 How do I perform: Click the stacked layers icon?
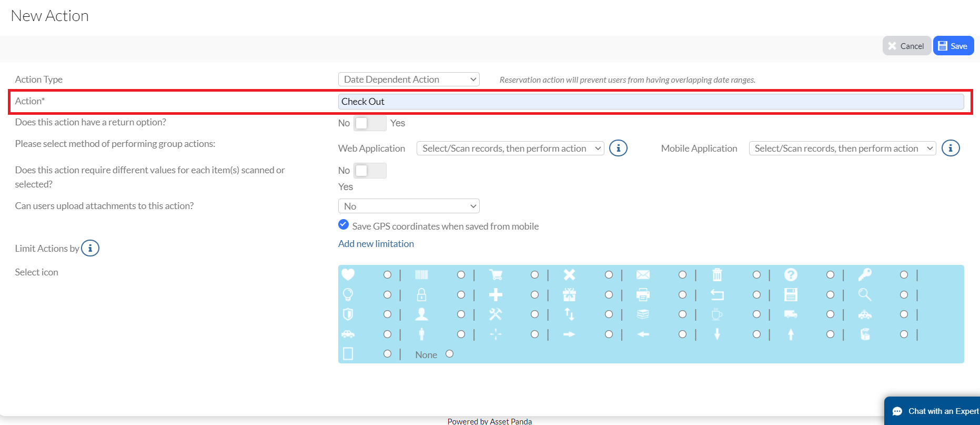pos(643,314)
